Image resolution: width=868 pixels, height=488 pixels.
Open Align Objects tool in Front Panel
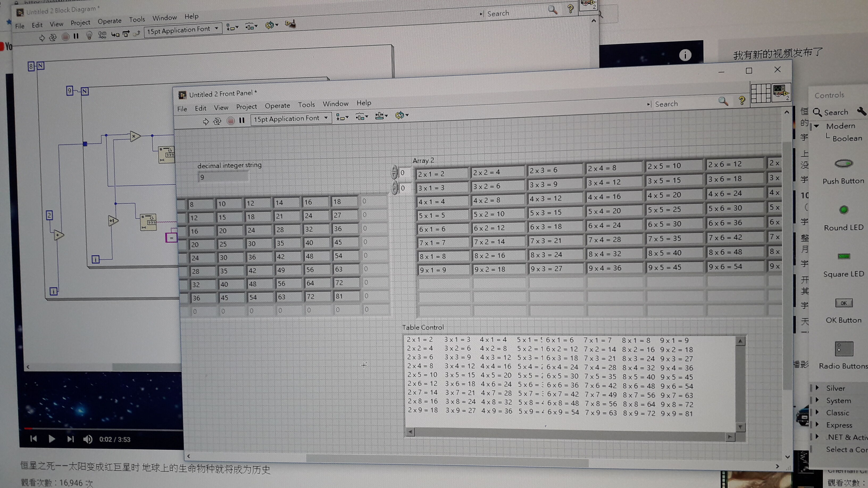(342, 118)
